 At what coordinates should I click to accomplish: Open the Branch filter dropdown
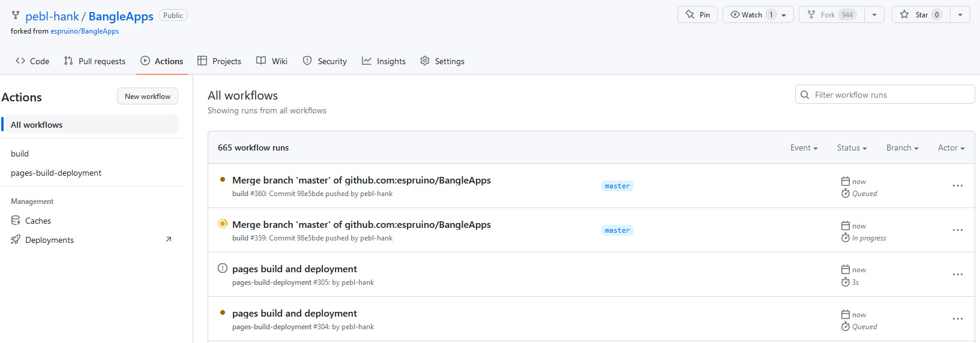point(902,148)
